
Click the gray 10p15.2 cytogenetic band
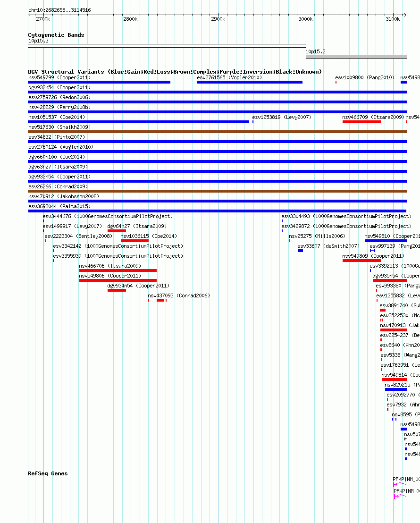(356, 57)
